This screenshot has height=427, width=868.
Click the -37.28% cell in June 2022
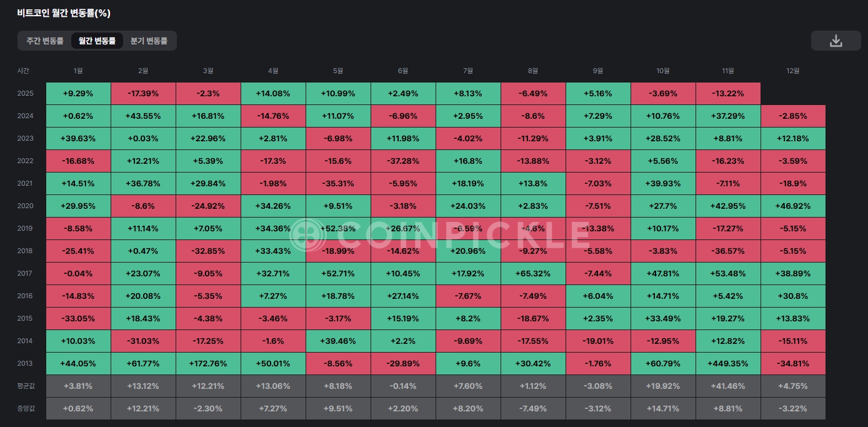click(403, 161)
